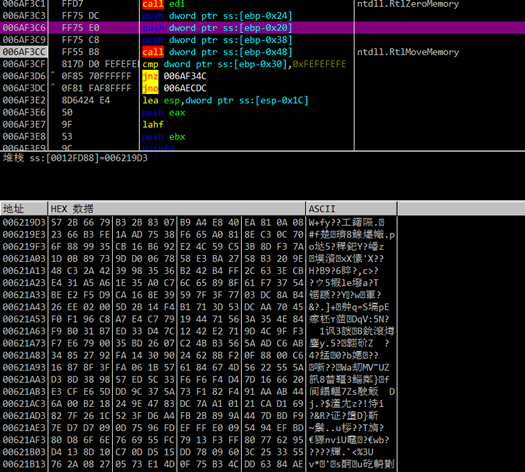Click the ntdll.RtlMoveMemory comment
525x472 pixels.
(x=408, y=52)
